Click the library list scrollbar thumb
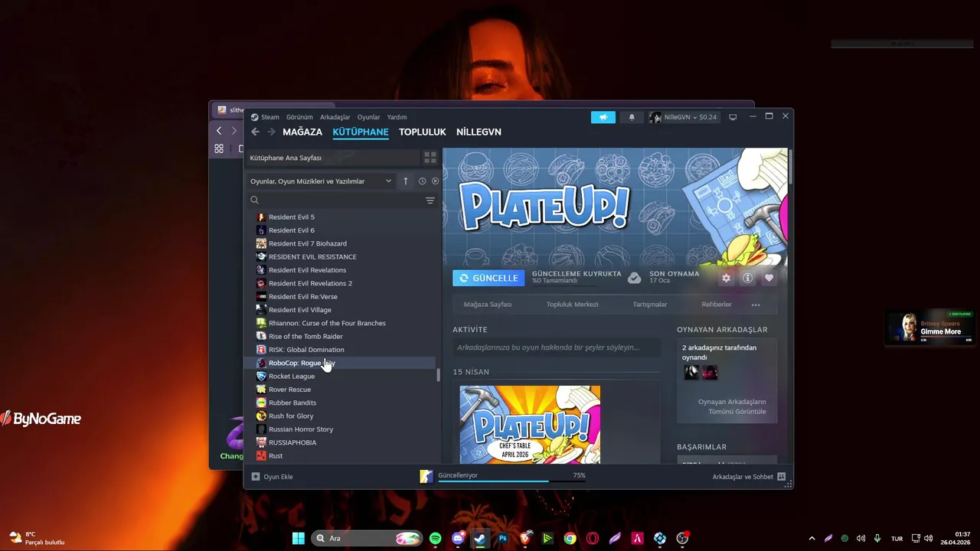The height and width of the screenshot is (551, 980). pyautogui.click(x=439, y=375)
